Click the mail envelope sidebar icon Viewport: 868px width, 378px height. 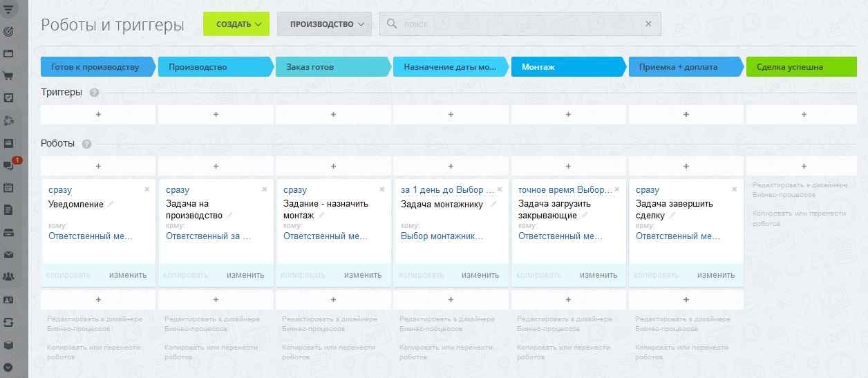pyautogui.click(x=9, y=254)
